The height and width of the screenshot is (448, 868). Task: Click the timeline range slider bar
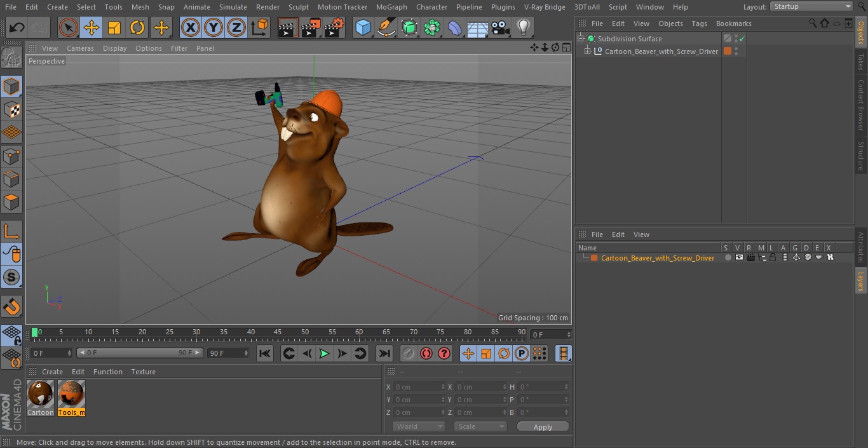click(140, 353)
